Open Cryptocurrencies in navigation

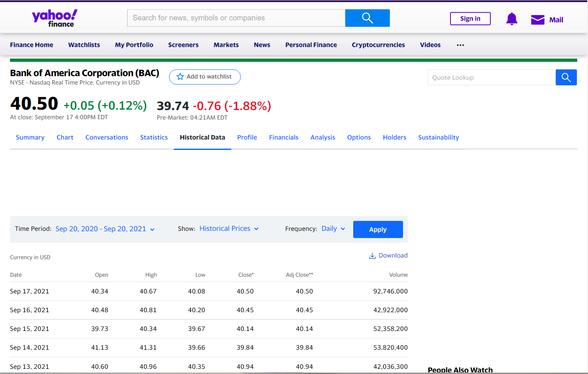(x=378, y=45)
